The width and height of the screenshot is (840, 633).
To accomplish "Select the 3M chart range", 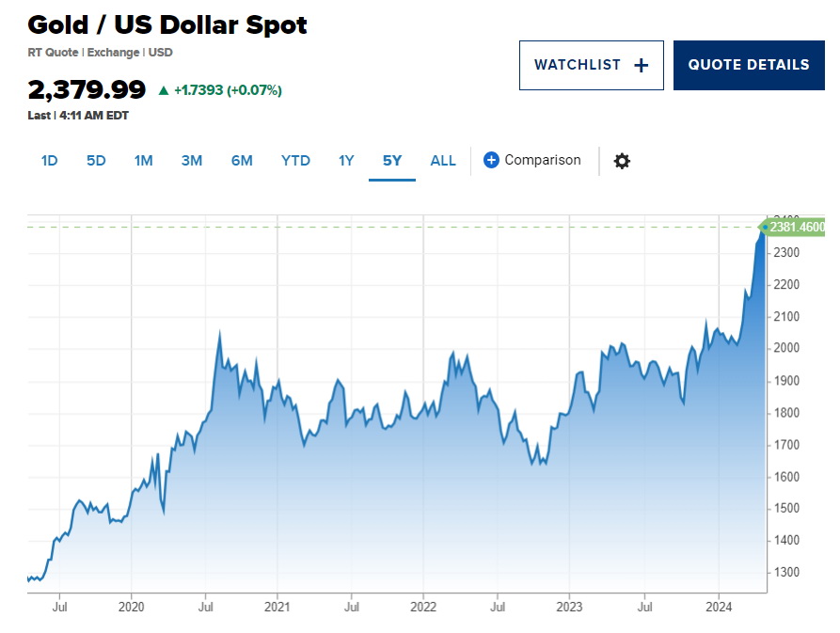I will (x=191, y=161).
